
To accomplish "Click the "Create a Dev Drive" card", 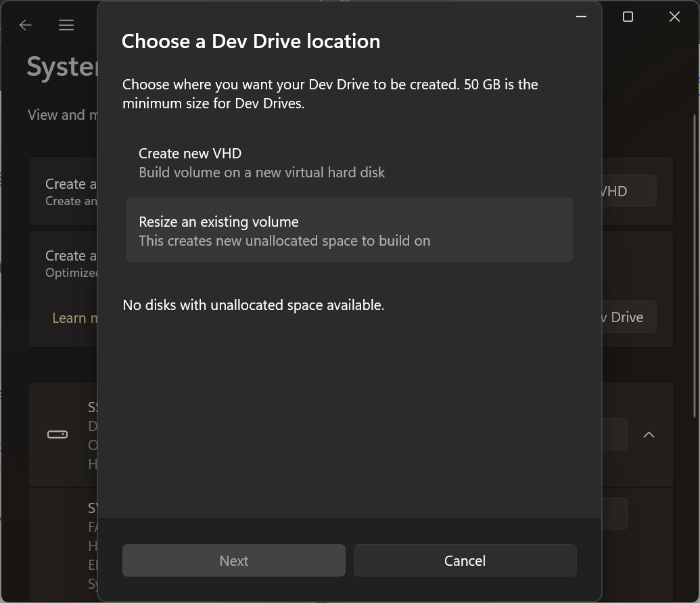I will click(64, 263).
